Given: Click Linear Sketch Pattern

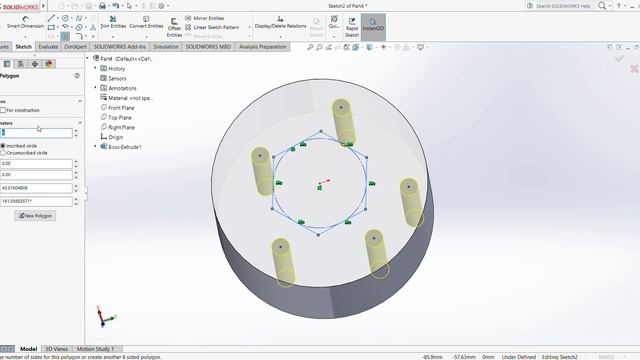Looking at the screenshot, I should pos(212,27).
